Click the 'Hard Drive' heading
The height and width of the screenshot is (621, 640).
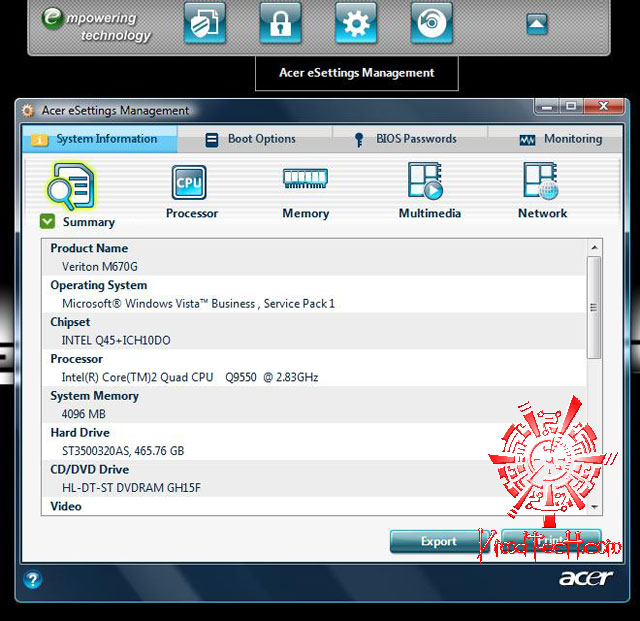(80, 432)
